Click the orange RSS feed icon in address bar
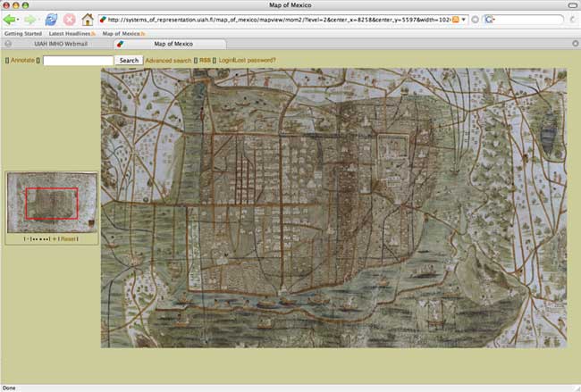Image resolution: width=581 pixels, height=392 pixels. pyautogui.click(x=455, y=20)
